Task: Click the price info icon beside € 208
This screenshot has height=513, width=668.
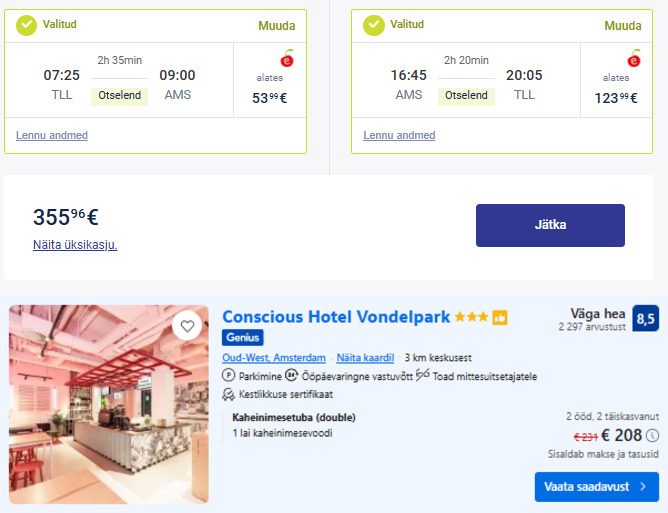Action: coord(653,435)
